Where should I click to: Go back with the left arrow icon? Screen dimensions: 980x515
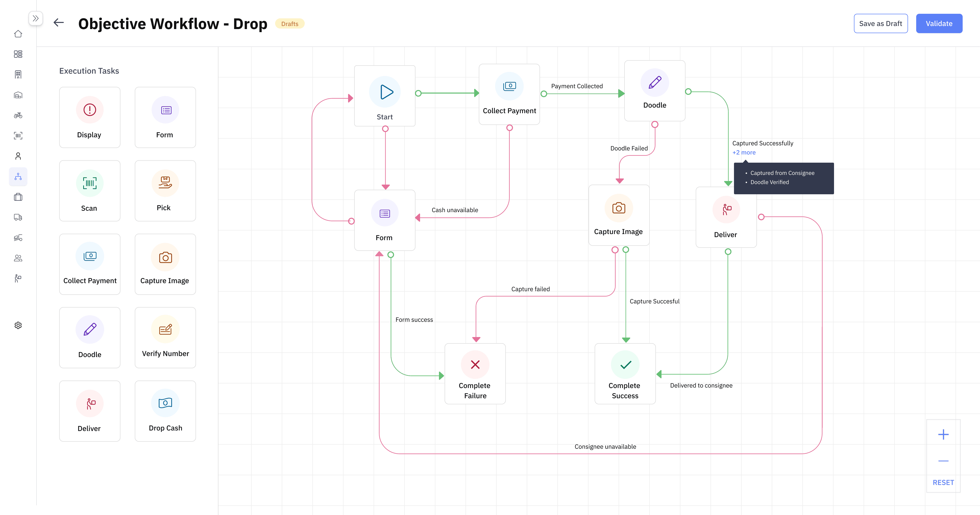pyautogui.click(x=59, y=23)
